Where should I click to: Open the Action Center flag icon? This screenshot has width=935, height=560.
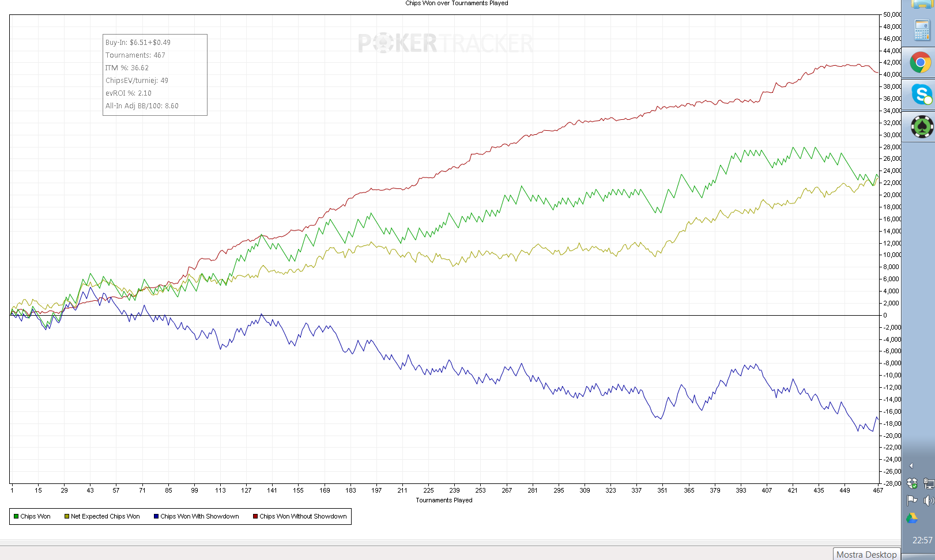pyautogui.click(x=912, y=501)
